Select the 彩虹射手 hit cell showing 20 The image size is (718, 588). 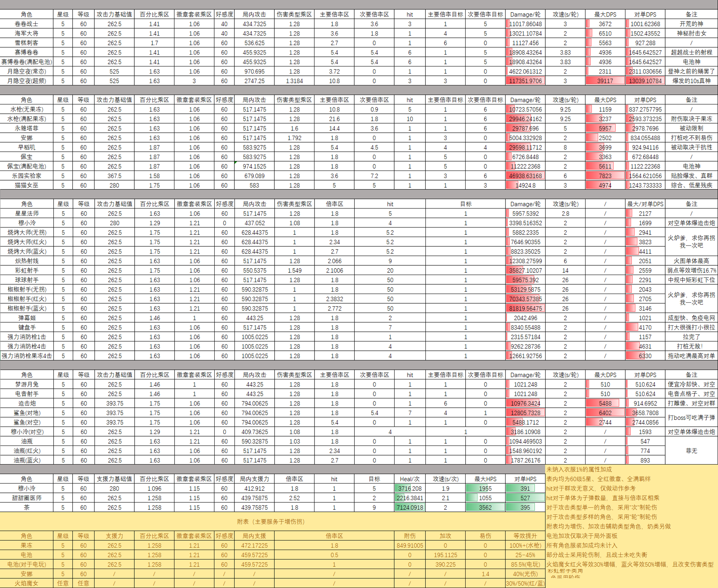(x=390, y=270)
